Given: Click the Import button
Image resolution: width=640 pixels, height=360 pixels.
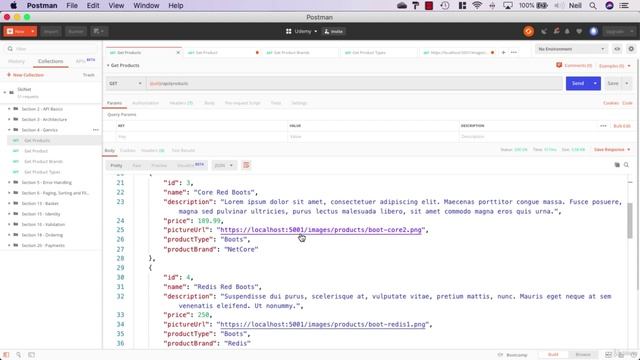Looking at the screenshot, I should tap(51, 31).
